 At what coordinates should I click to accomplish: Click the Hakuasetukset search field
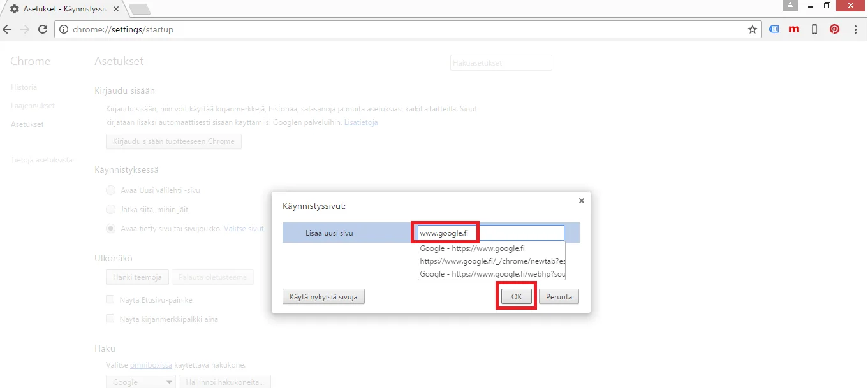click(x=501, y=63)
